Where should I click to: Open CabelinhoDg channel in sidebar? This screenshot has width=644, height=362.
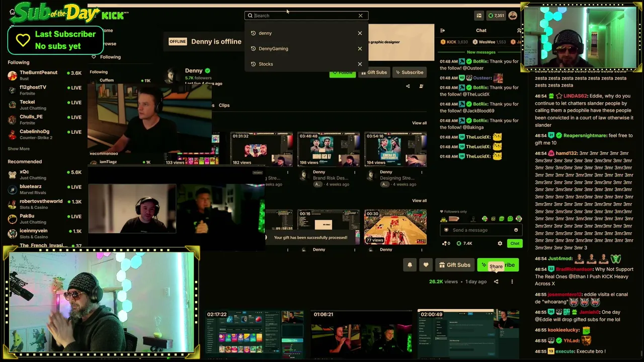click(x=44, y=134)
